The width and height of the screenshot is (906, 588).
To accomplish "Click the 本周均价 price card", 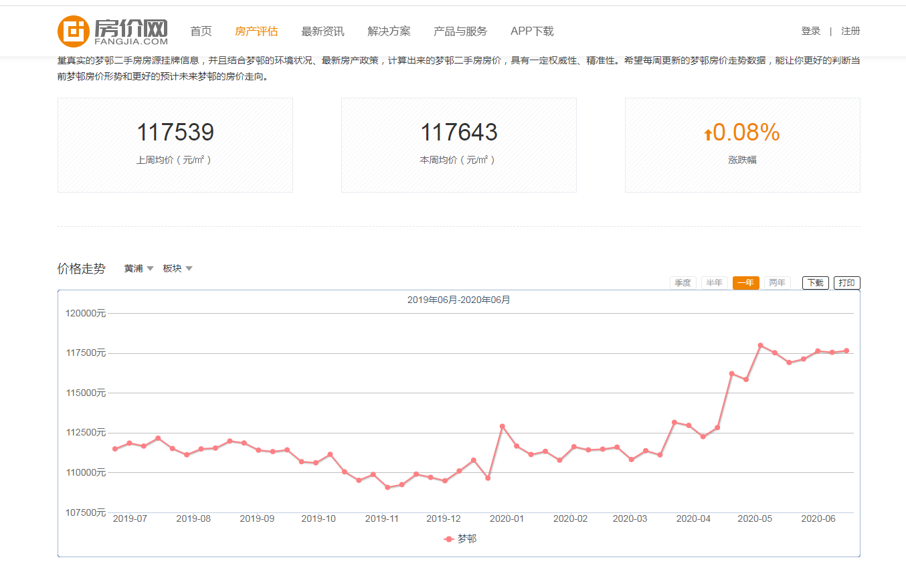I will coord(459,144).
